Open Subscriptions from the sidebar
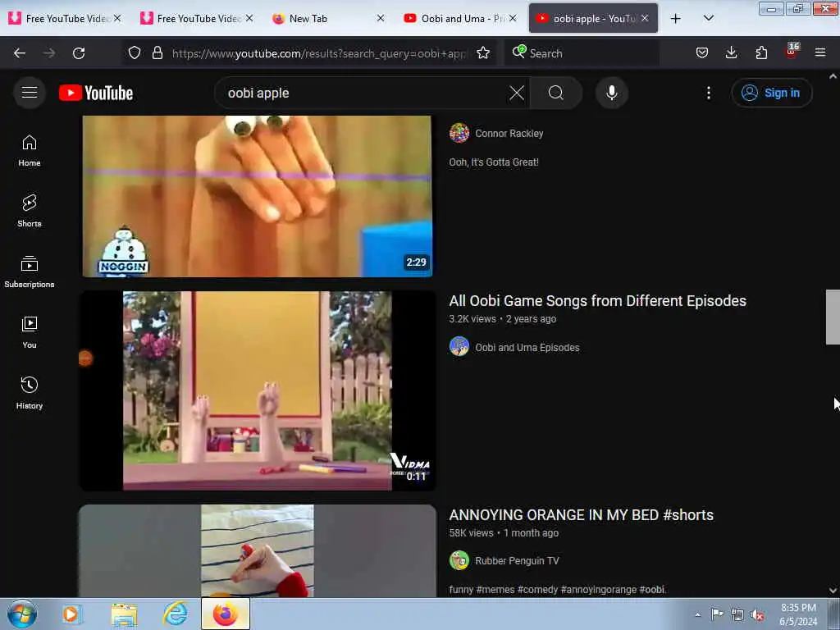The image size is (840, 630). click(x=30, y=272)
